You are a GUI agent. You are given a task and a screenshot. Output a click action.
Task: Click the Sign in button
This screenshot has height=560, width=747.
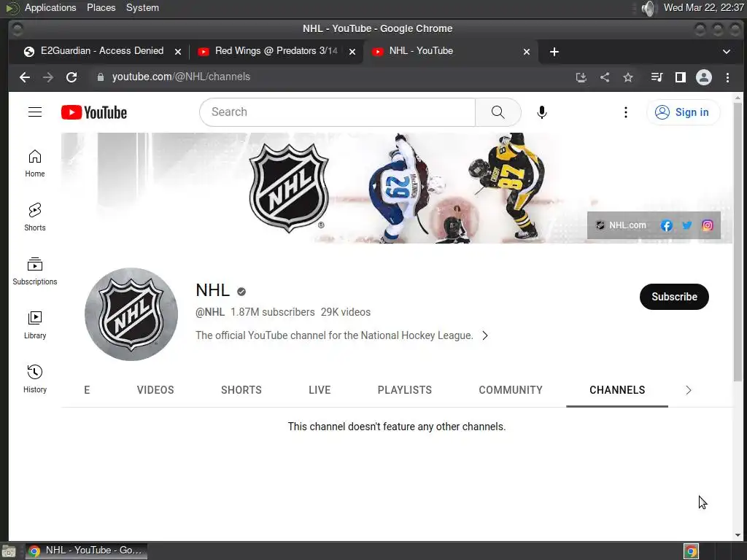click(683, 112)
